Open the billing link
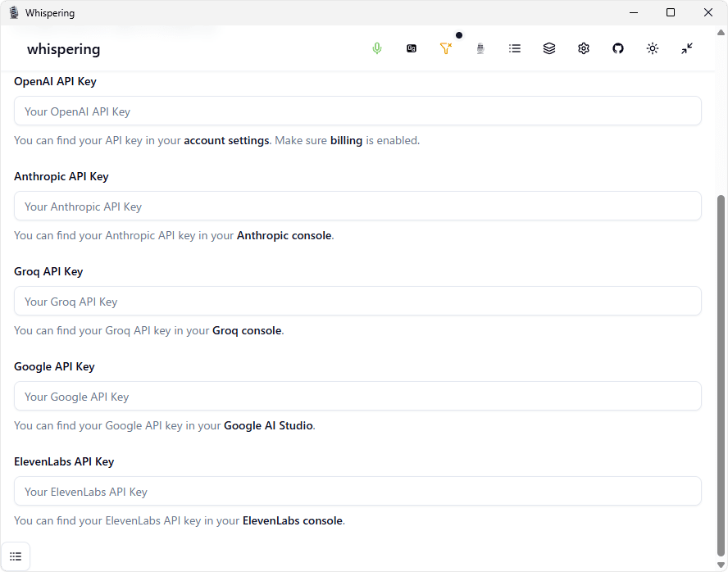Screen dimensions: 728x572 pyautogui.click(x=346, y=141)
